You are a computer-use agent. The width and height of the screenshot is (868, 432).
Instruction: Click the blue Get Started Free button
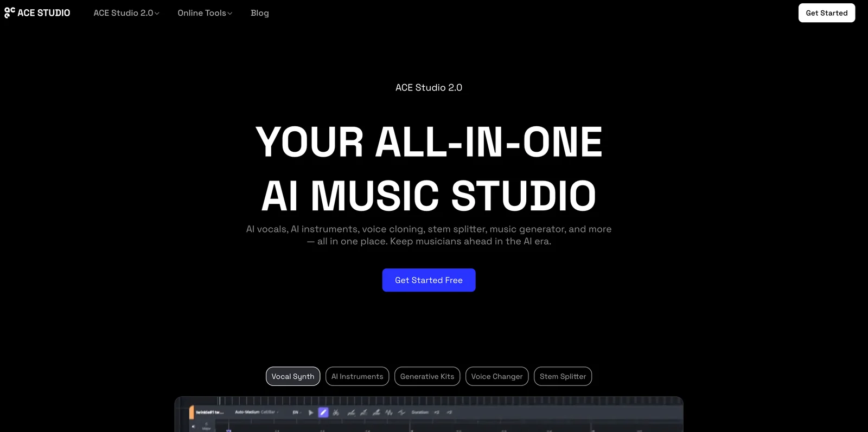(x=429, y=280)
